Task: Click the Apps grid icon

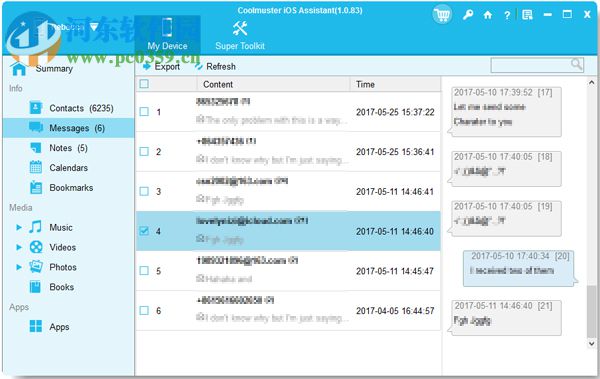Action: click(36, 327)
